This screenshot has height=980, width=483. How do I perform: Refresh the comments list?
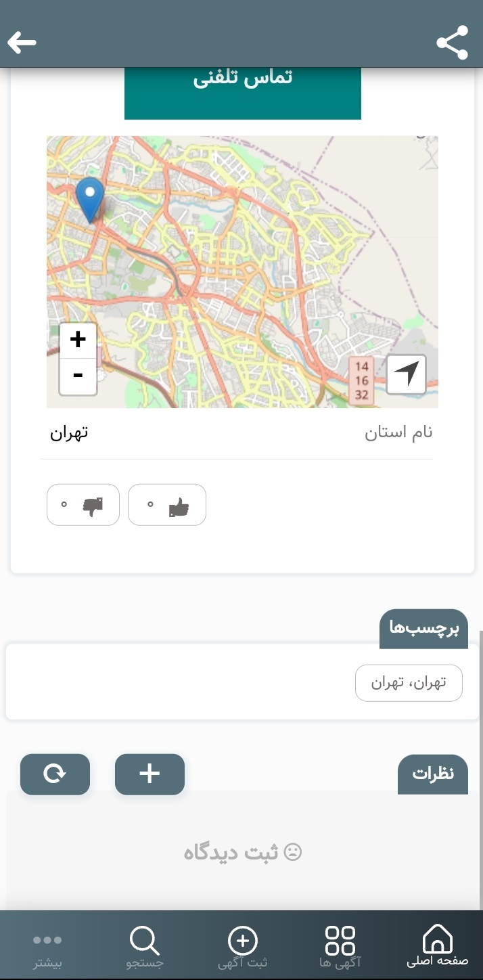pos(55,774)
